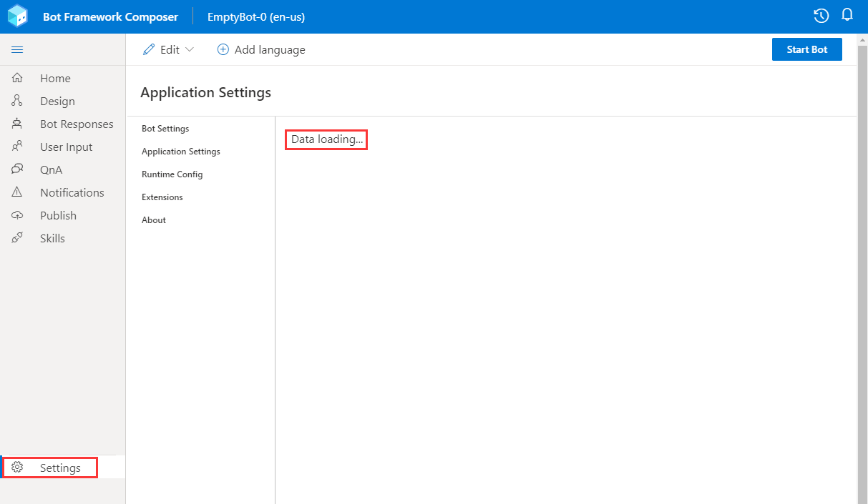Image resolution: width=868 pixels, height=504 pixels.
Task: Open recent changes via the history clock icon
Action: click(x=821, y=15)
